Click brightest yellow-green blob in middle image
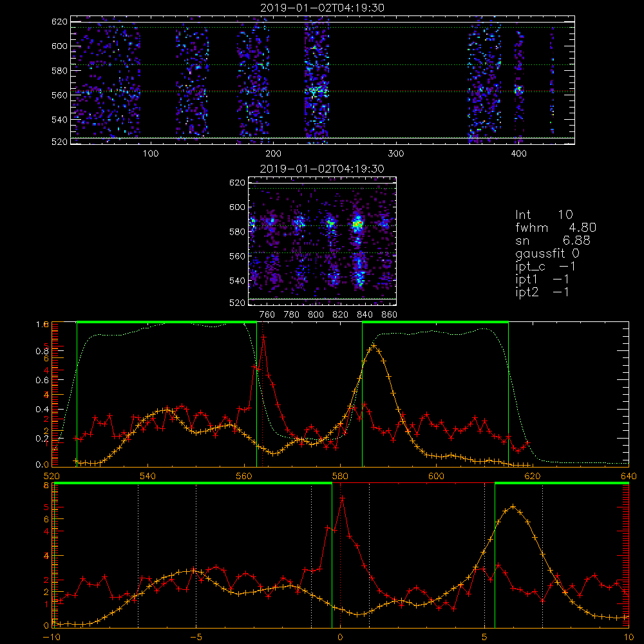Screen dimensions: 644x644 [x=357, y=224]
